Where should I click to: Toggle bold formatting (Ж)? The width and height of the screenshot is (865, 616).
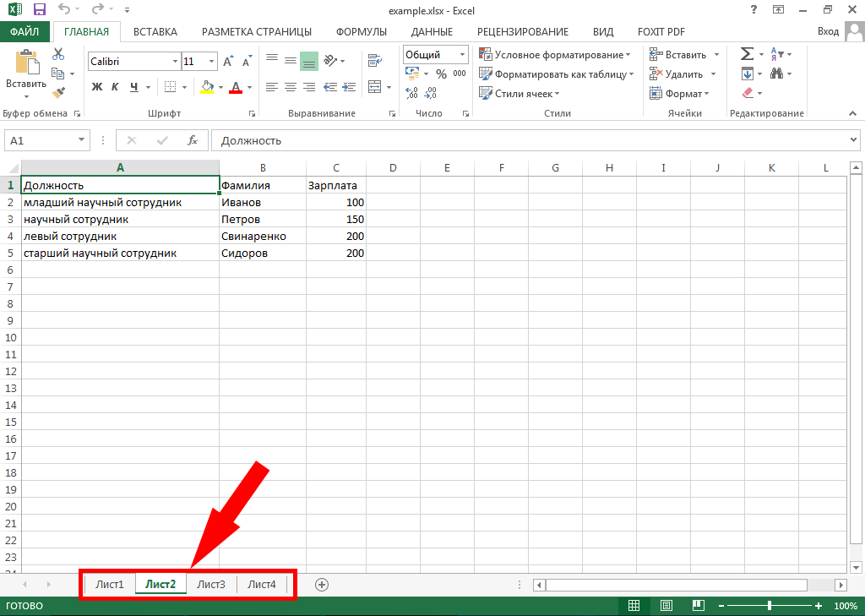point(96,87)
